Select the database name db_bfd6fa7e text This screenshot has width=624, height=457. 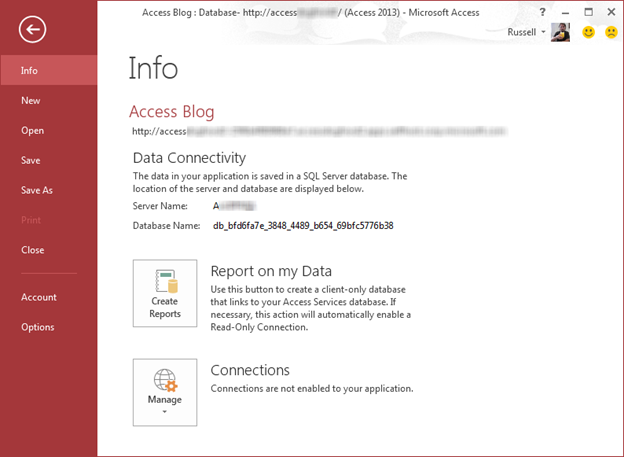pos(303,226)
